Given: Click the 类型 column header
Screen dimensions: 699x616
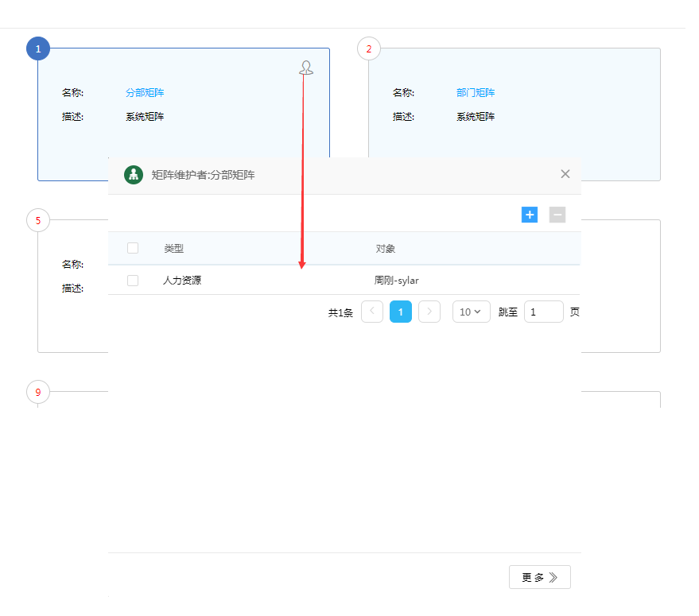Looking at the screenshot, I should click(x=174, y=249).
